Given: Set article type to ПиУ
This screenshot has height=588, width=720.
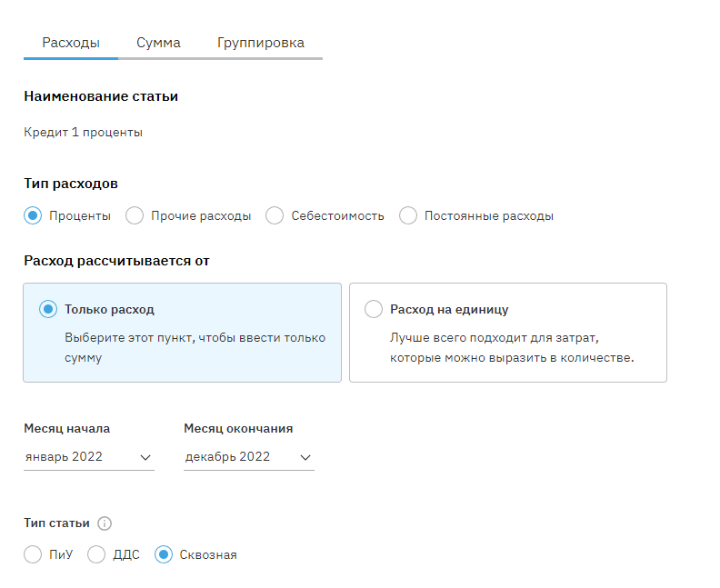Looking at the screenshot, I should (34, 554).
